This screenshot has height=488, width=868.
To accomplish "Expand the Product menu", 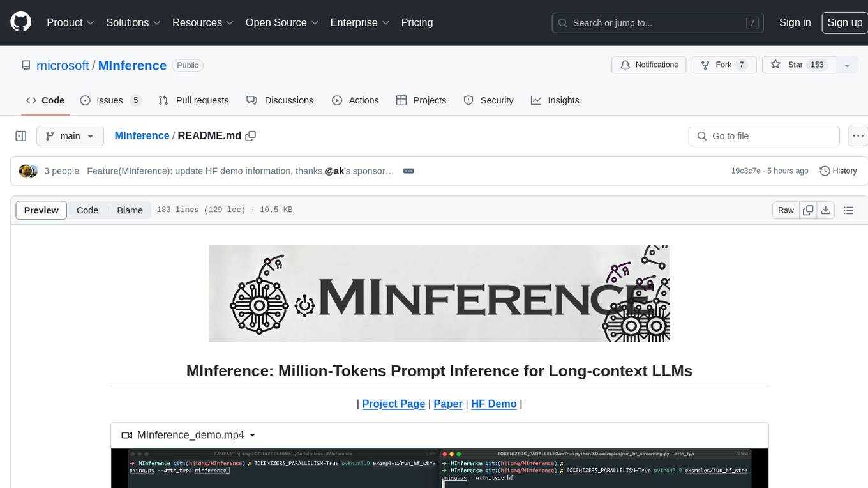I will click(70, 22).
